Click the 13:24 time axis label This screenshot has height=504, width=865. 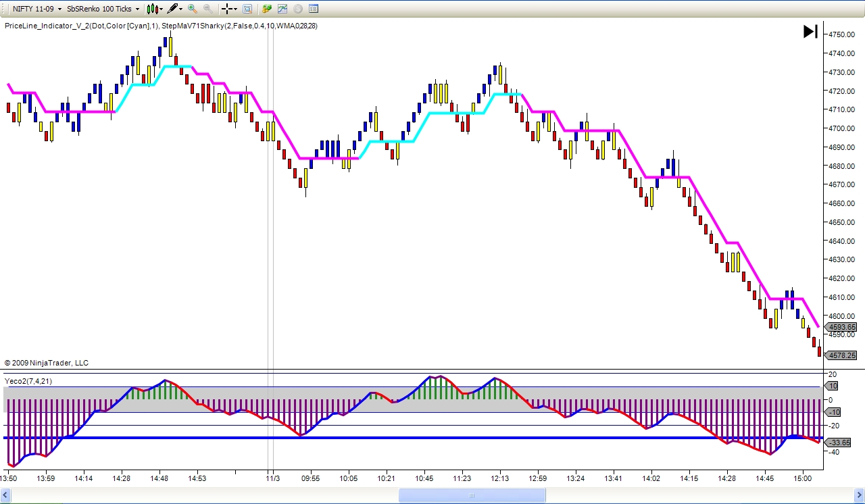point(576,479)
